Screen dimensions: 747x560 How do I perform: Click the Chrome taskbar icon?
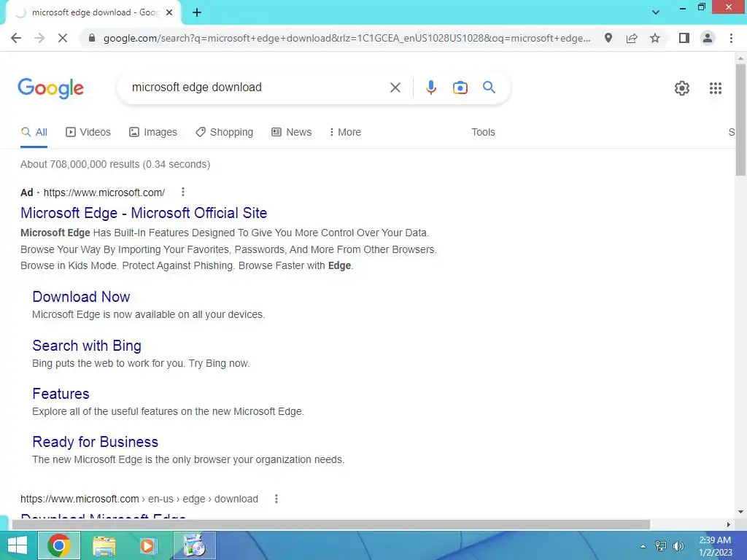(x=59, y=545)
